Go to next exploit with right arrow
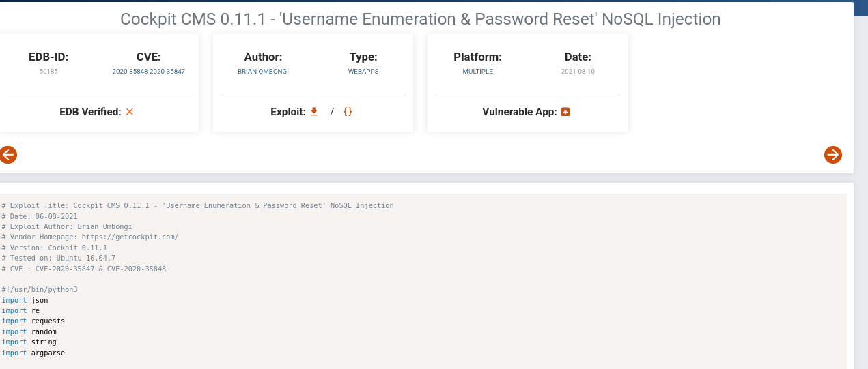The image size is (868, 369). pyautogui.click(x=833, y=155)
